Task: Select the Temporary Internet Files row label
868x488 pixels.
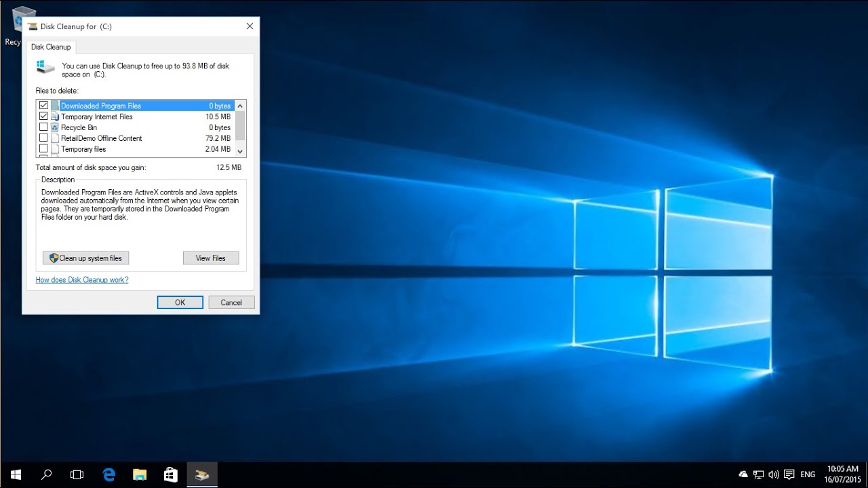Action: point(97,117)
